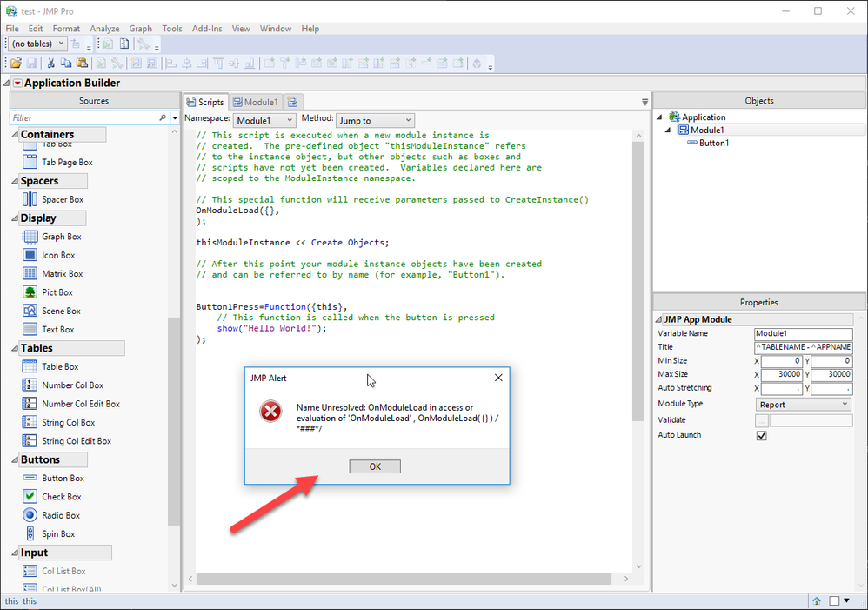Open the Add-Ins menu
This screenshot has width=868, height=610.
point(207,28)
